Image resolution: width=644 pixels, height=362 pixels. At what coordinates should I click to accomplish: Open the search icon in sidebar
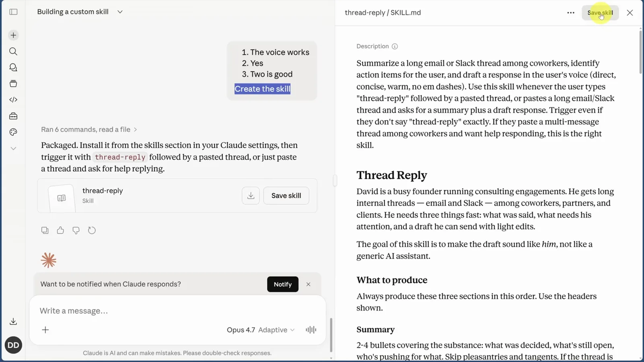tap(13, 51)
